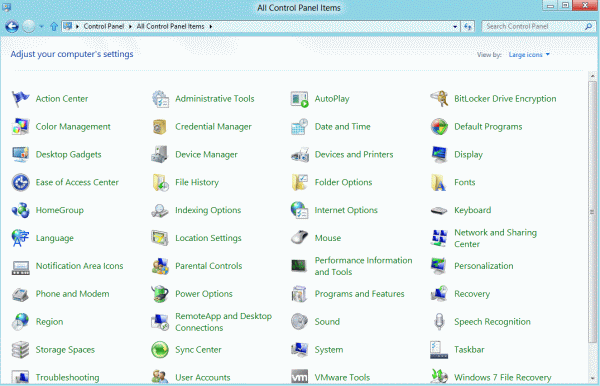600x386 pixels.
Task: Open the Power Options battery icon
Action: [x=160, y=294]
